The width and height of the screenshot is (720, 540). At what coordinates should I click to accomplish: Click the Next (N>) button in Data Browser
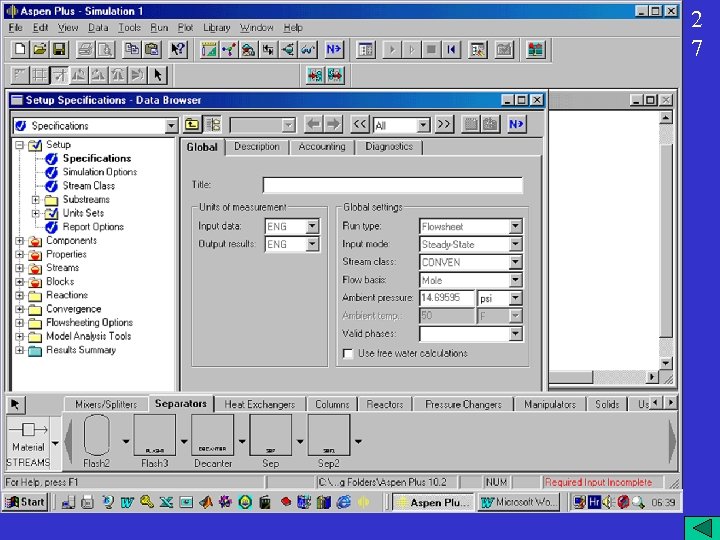[x=516, y=124]
